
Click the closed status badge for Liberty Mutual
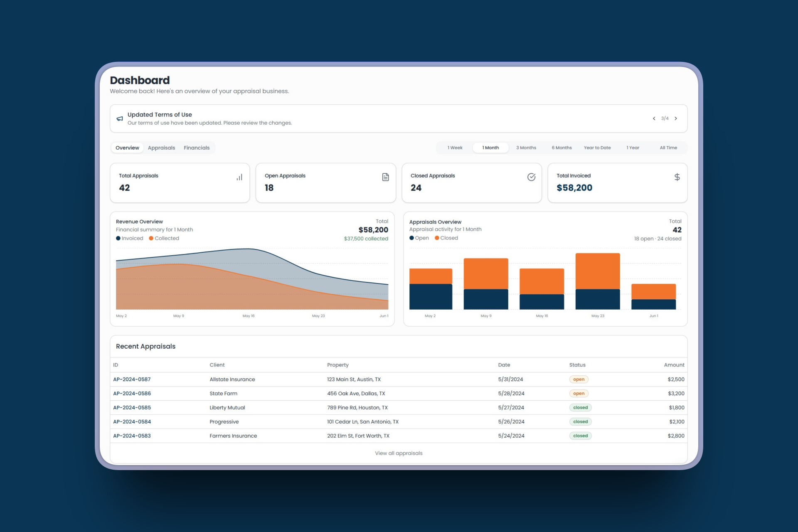[580, 407]
